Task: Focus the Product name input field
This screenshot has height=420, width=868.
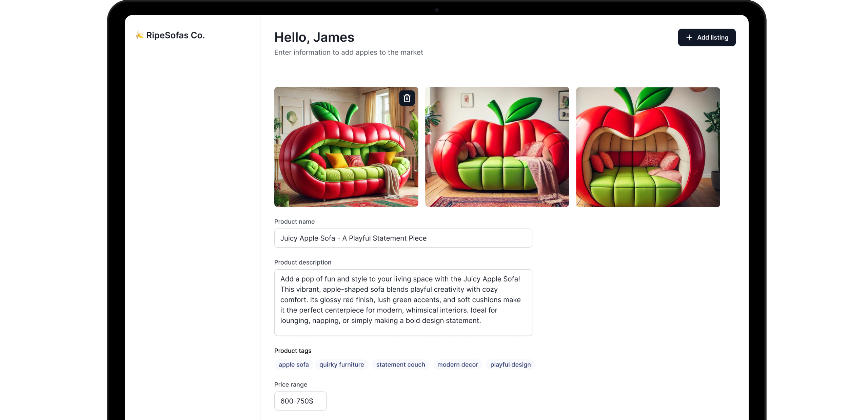Action: click(403, 238)
